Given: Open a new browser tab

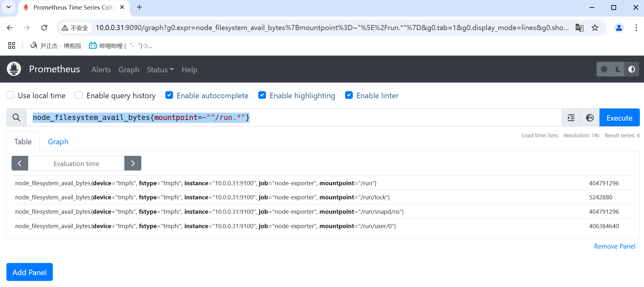Looking at the screenshot, I should pyautogui.click(x=139, y=7).
